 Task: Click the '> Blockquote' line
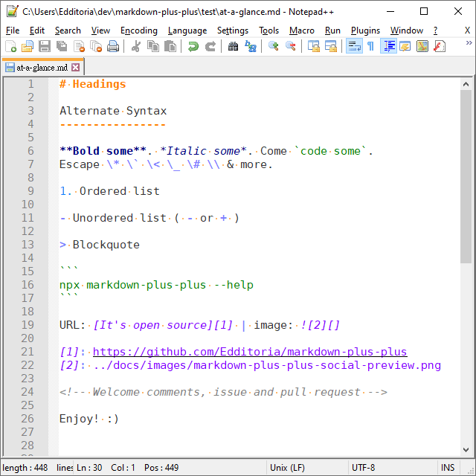[100, 245]
